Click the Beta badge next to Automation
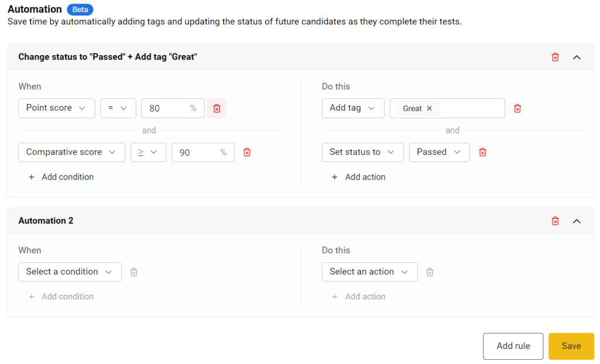The height and width of the screenshot is (364, 600). [80, 9]
